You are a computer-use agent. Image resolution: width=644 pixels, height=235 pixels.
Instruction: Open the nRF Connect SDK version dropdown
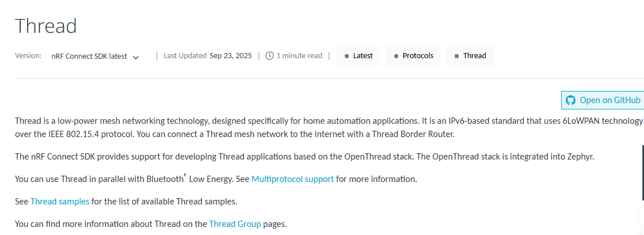tap(96, 56)
